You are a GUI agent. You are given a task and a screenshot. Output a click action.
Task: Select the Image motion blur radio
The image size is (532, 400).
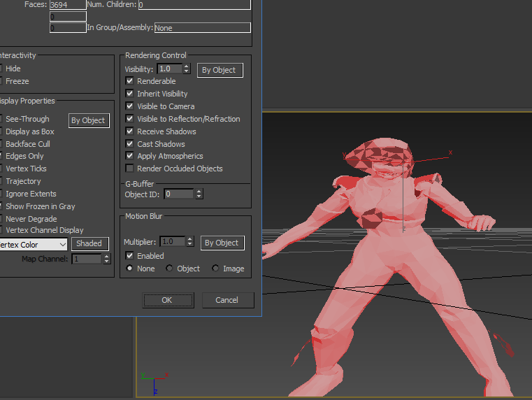coord(215,269)
